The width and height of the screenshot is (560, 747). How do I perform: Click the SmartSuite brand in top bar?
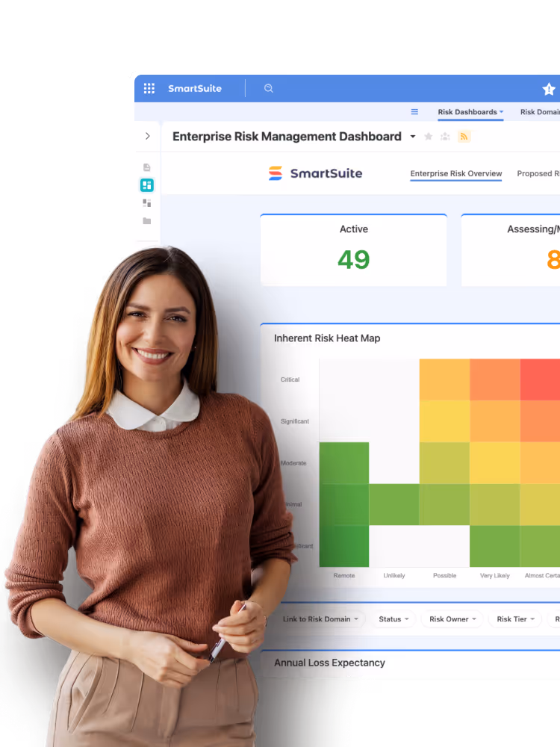click(x=195, y=88)
